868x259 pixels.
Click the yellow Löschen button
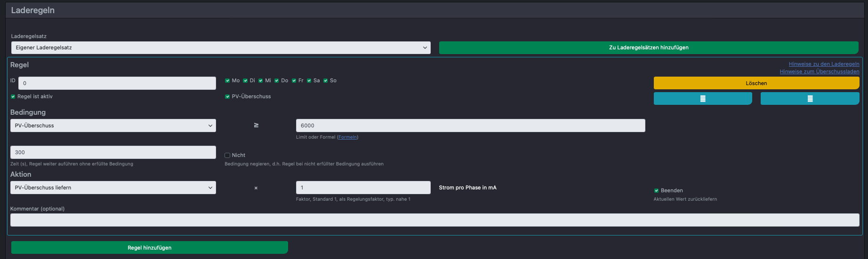click(x=756, y=83)
